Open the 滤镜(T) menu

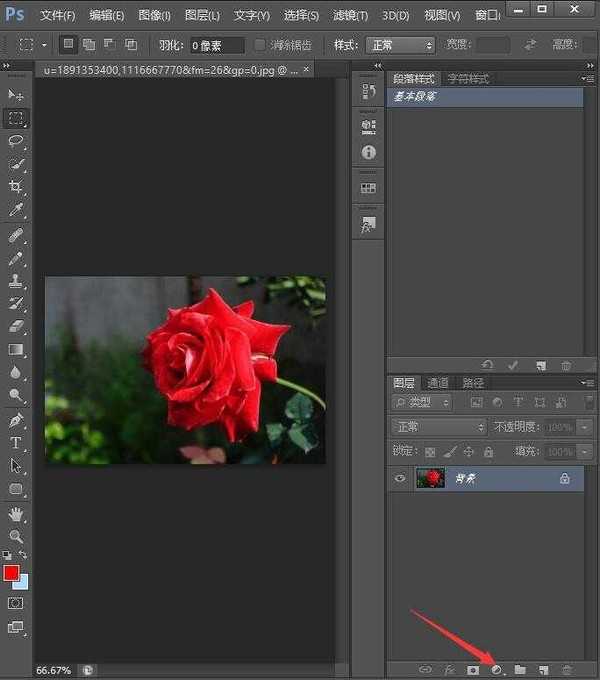[x=350, y=15]
